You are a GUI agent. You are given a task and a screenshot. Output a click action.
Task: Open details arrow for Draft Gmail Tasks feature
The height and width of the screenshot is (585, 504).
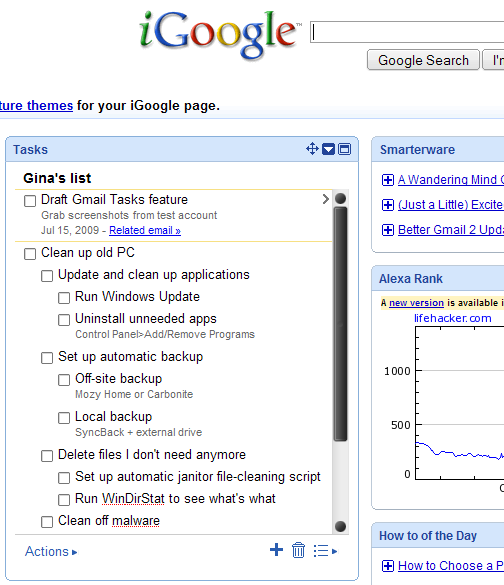point(325,199)
